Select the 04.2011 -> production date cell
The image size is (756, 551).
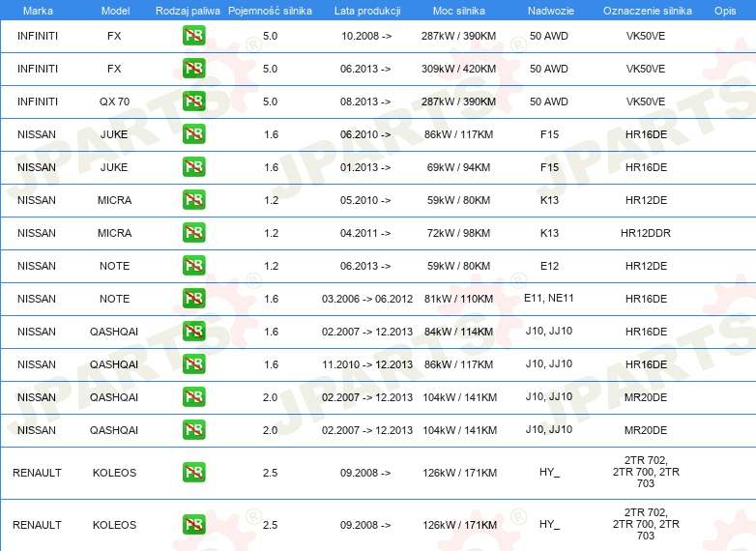point(365,233)
